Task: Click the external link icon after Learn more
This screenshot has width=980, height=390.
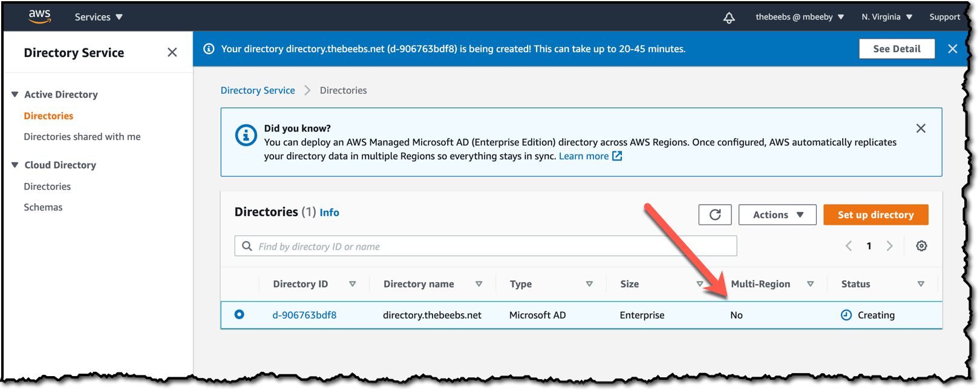Action: (x=617, y=156)
